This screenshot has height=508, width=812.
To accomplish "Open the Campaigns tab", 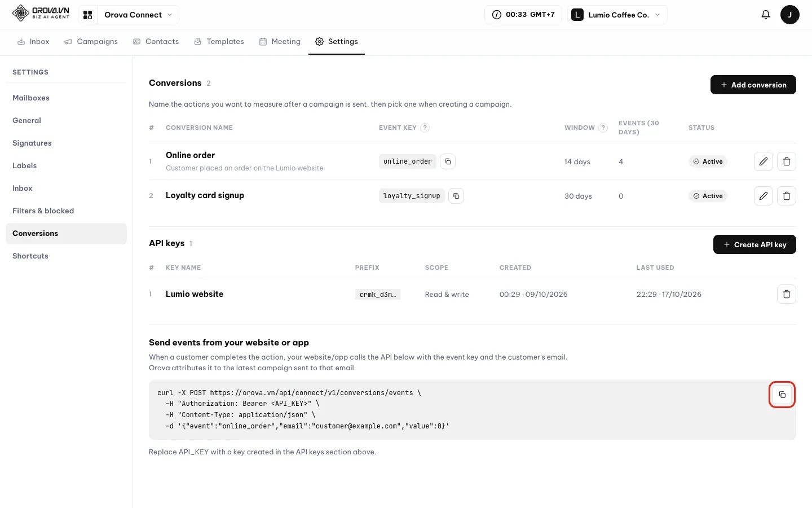I will click(x=91, y=42).
